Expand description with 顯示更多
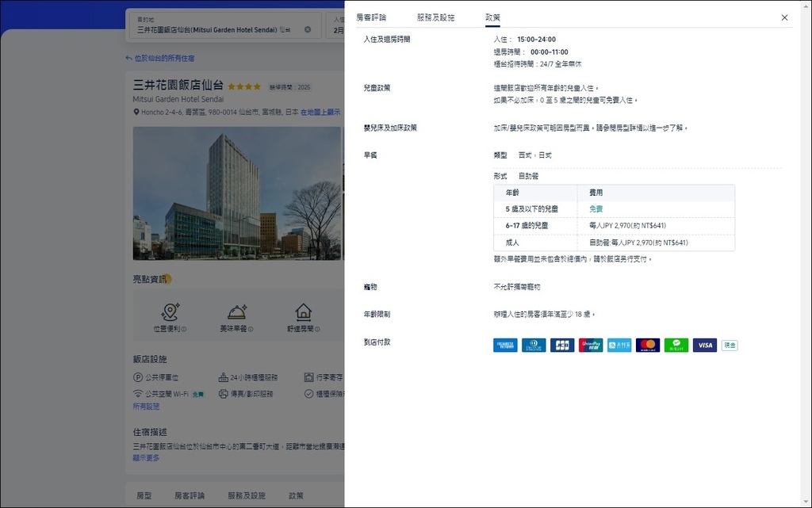Viewport: 812px width, 508px height. pos(146,458)
